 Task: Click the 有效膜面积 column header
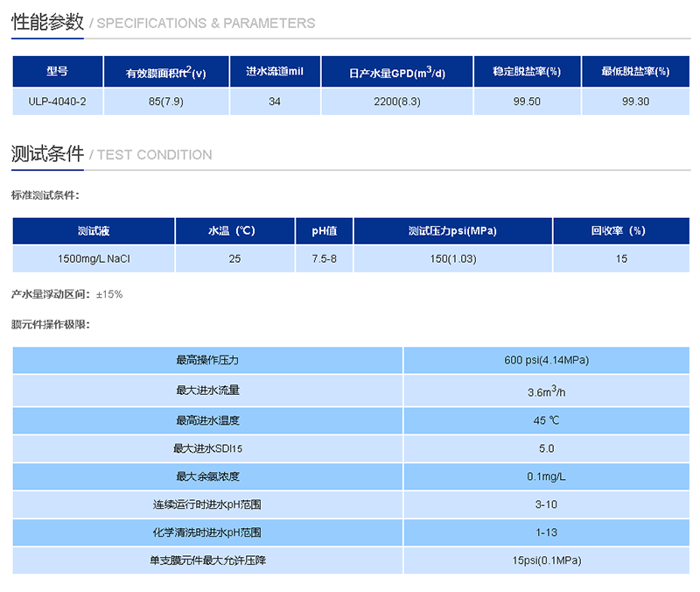(x=168, y=72)
